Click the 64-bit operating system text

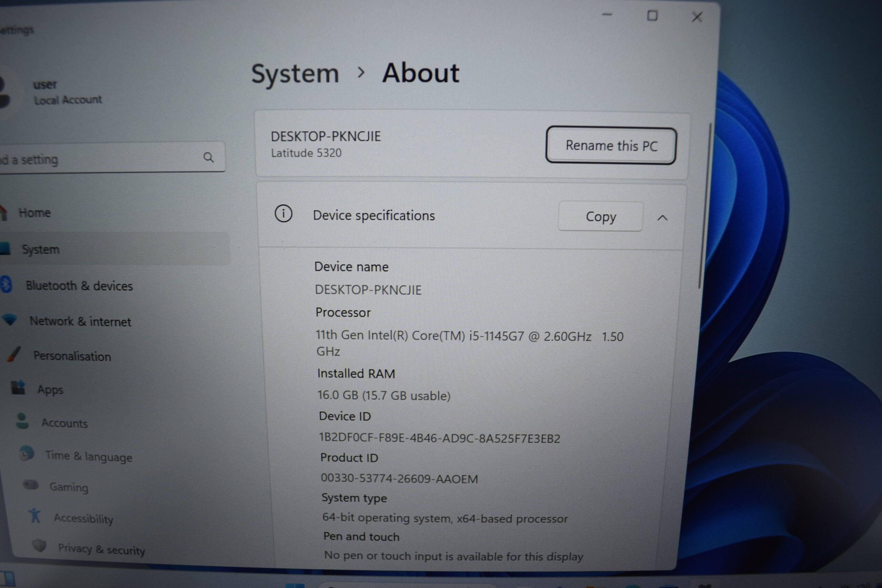[x=445, y=518]
